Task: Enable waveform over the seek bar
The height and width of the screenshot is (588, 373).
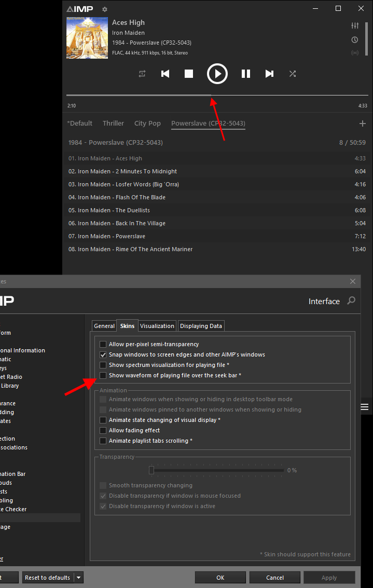Action: click(x=103, y=375)
